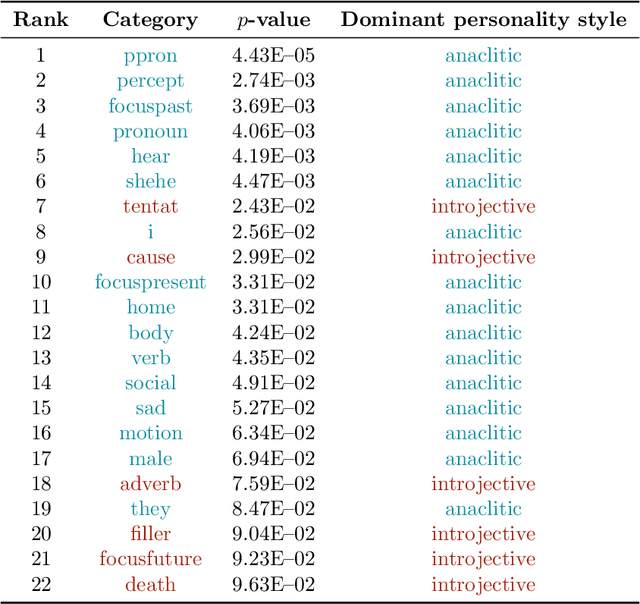Screen dimensions: 640x604
Task: Select the anaclitic label in the ppron row
Action: pyautogui.click(x=483, y=56)
